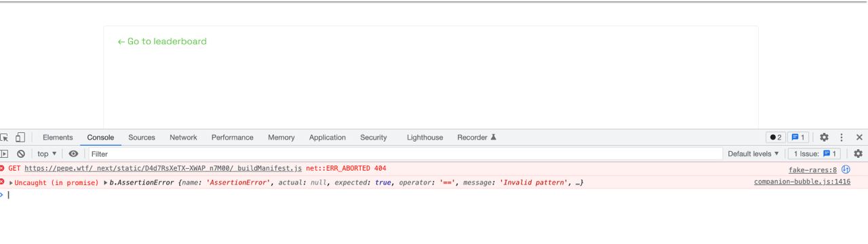Open the Security tab
The width and height of the screenshot is (868, 244).
(373, 137)
